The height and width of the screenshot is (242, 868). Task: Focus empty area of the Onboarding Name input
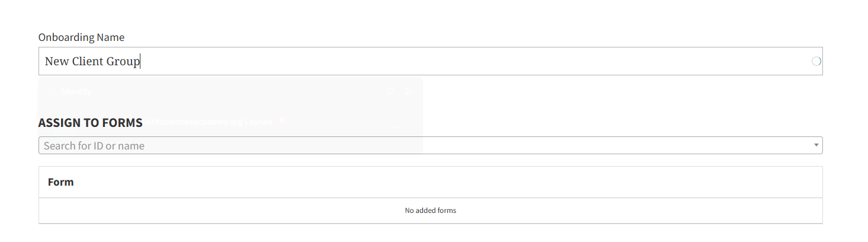click(474, 61)
